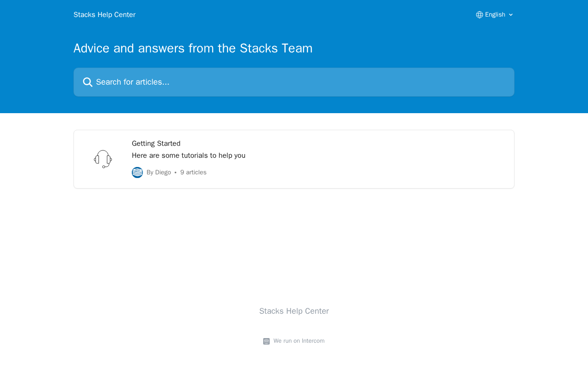Click the By Diego author label
This screenshot has width=588, height=368.
pos(158,172)
